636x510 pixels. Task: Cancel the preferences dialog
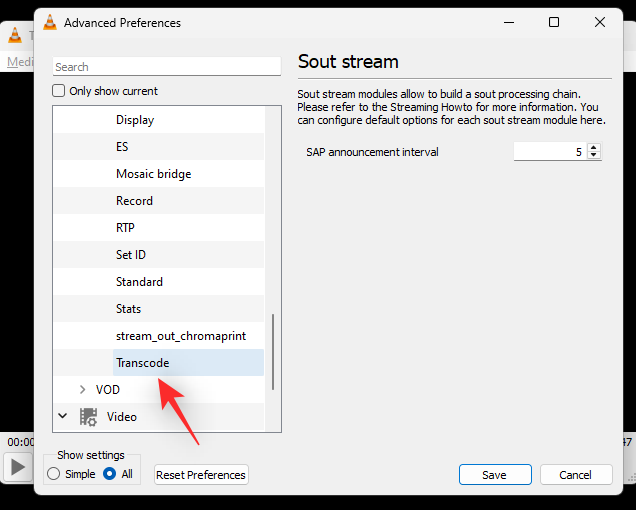click(x=576, y=475)
